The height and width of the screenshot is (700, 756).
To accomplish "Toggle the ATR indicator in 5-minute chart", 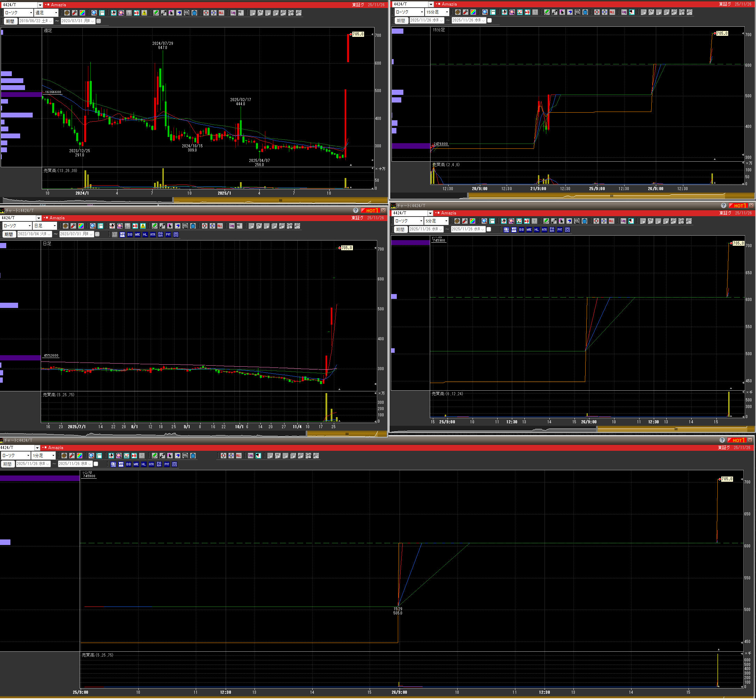I will (544, 229).
